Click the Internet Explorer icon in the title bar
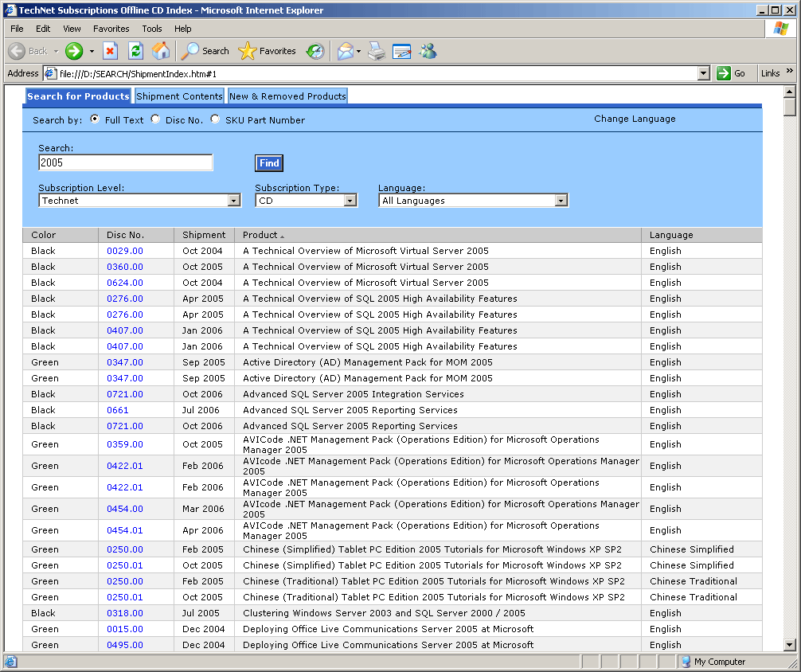The height and width of the screenshot is (672, 801). click(x=10, y=10)
